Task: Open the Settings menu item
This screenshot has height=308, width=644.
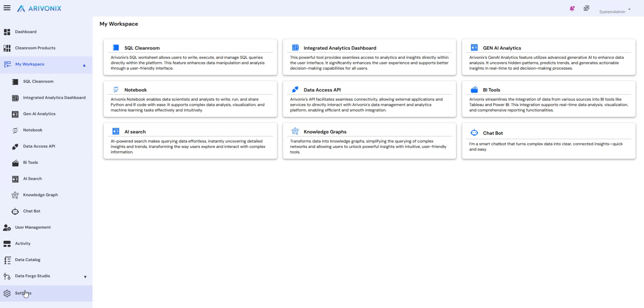Action: 23,293
